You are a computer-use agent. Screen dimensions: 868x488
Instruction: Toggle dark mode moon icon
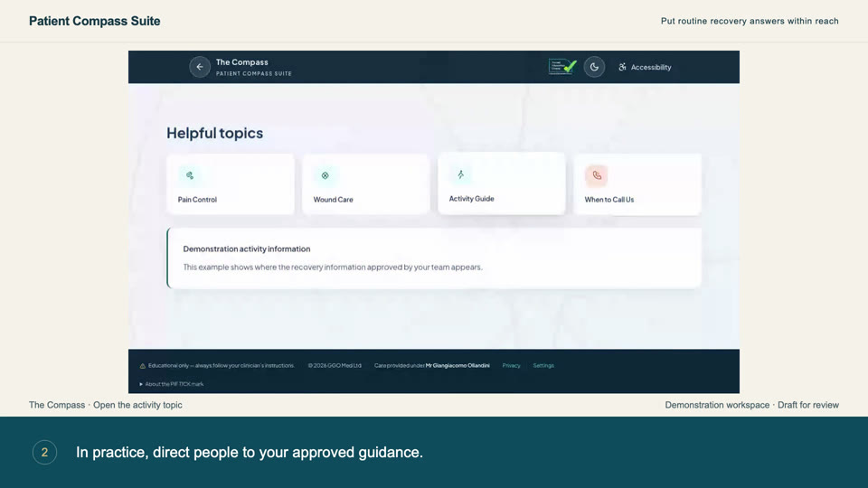pyautogui.click(x=594, y=67)
